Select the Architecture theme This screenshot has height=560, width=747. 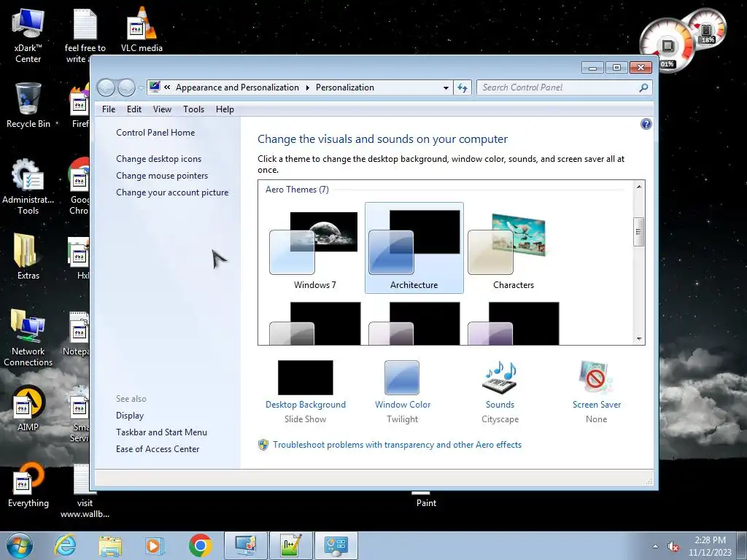click(414, 248)
